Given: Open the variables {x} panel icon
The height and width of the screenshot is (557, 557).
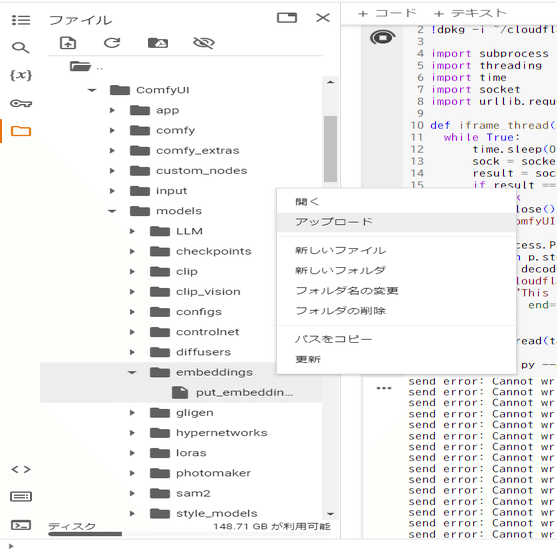Looking at the screenshot, I should (21, 75).
